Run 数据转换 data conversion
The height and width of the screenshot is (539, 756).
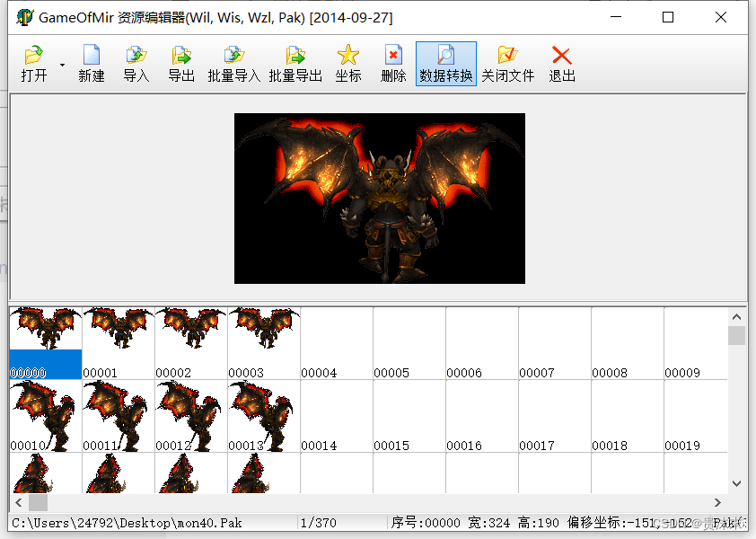pos(445,63)
